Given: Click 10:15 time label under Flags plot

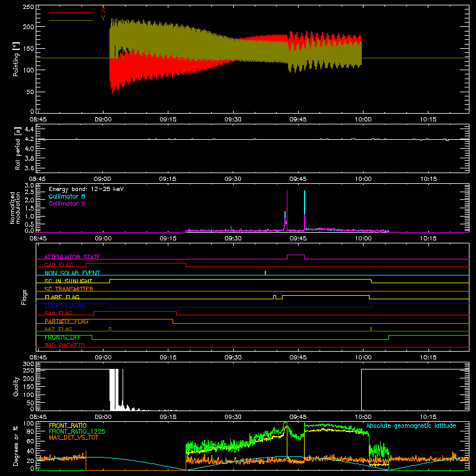Looking at the screenshot, I should 428,358.
